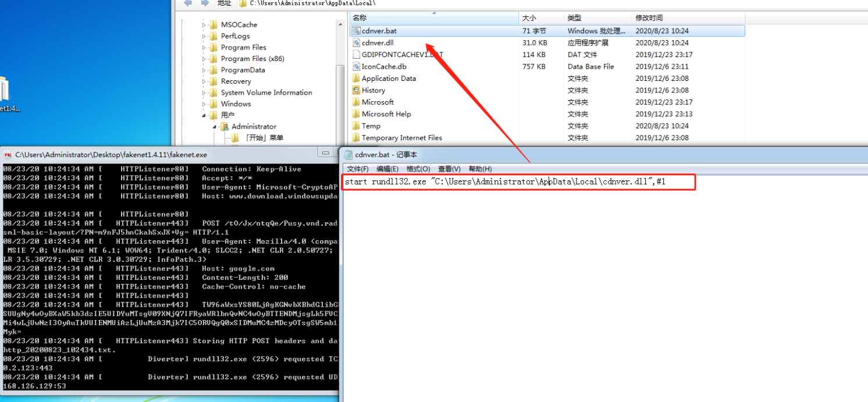Sort files by 修改时间 column header
The height and width of the screenshot is (402, 868).
[x=649, y=18]
